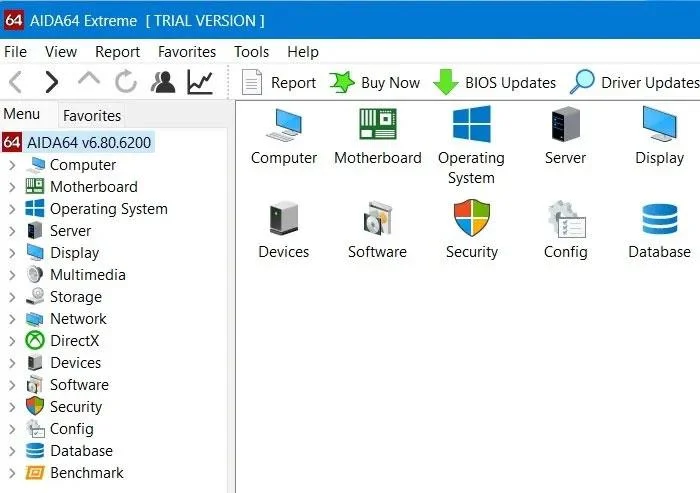700x493 pixels.
Task: Expand the Security tree node
Action: coord(12,407)
